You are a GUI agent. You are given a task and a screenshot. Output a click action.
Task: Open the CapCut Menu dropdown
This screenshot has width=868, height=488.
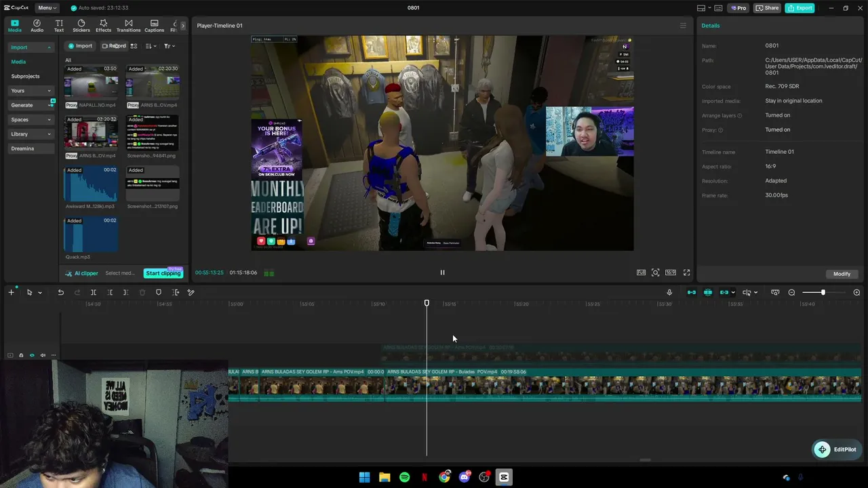tap(47, 7)
